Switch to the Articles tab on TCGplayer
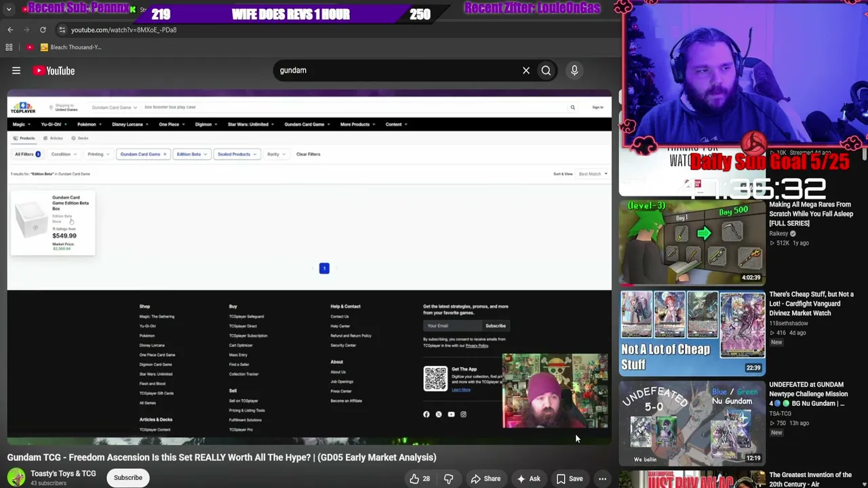Image resolution: width=868 pixels, height=488 pixels. coord(53,138)
